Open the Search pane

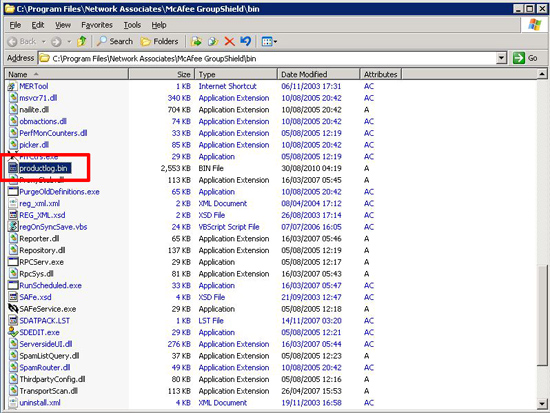coord(115,41)
